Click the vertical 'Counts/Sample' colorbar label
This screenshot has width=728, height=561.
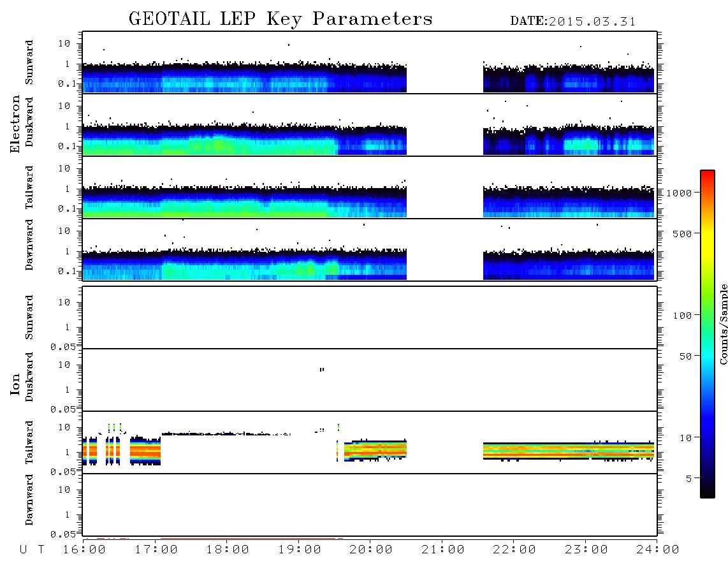[x=724, y=324]
